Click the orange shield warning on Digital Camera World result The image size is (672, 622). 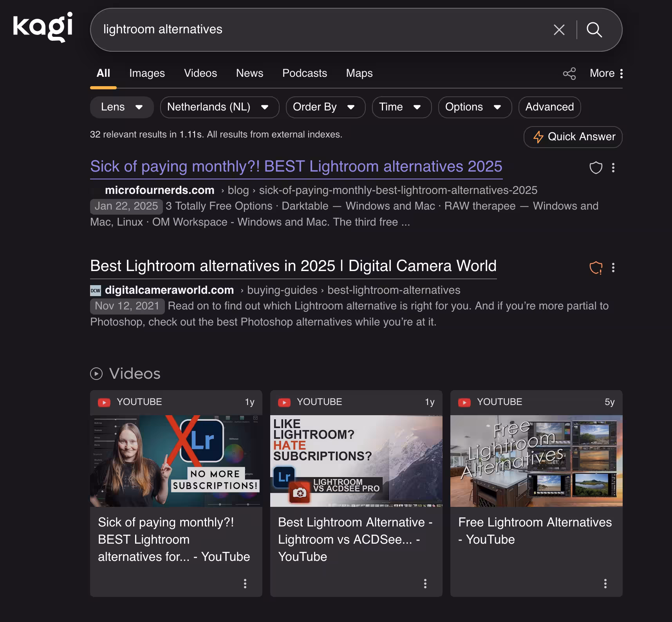coord(596,268)
